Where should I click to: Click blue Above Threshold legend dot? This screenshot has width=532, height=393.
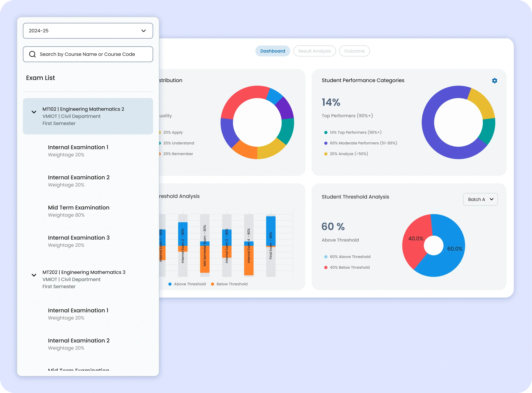pyautogui.click(x=170, y=284)
